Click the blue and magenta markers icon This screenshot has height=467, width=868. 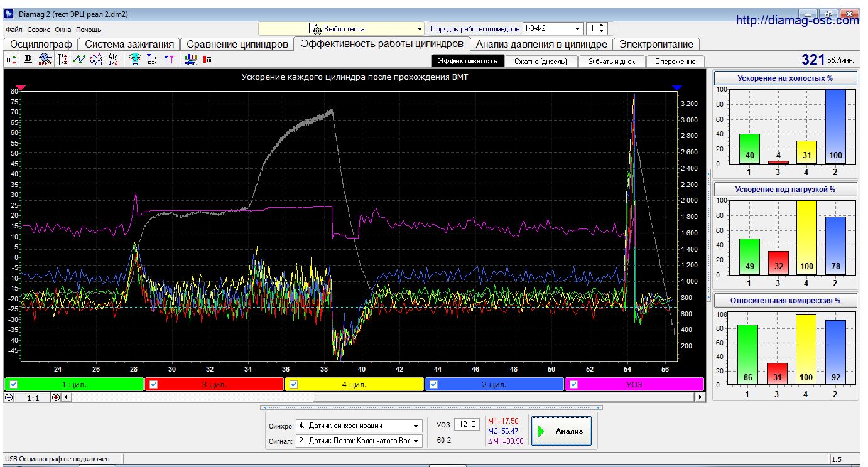[x=168, y=59]
